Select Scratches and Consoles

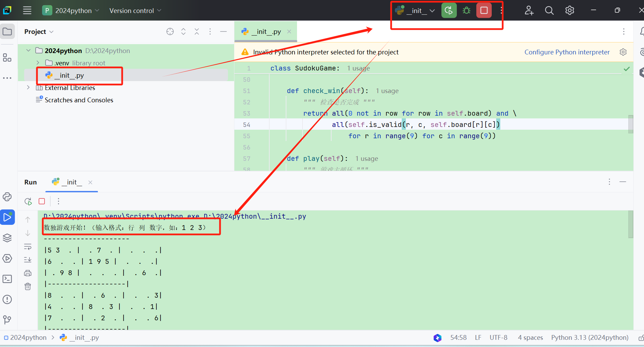[x=75, y=100]
